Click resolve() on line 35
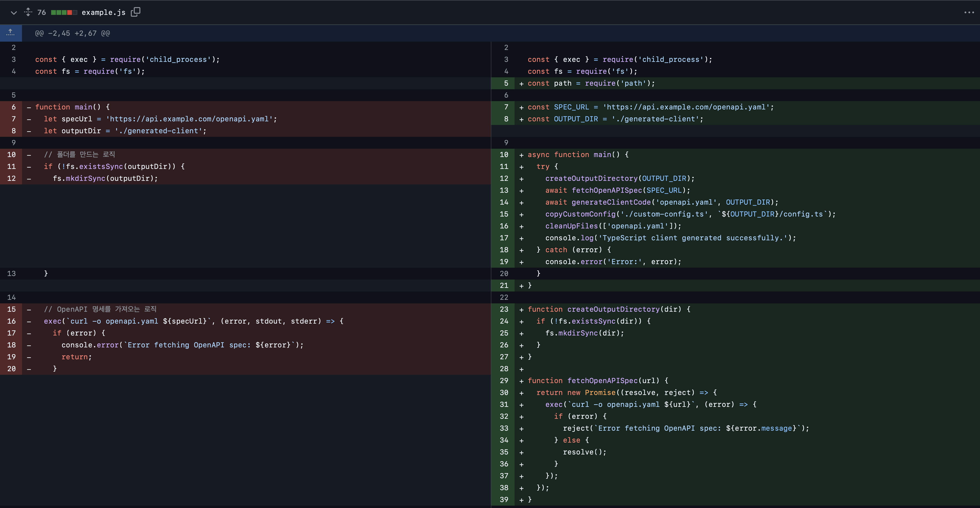Screen dimensions: 980x508 tap(584, 452)
